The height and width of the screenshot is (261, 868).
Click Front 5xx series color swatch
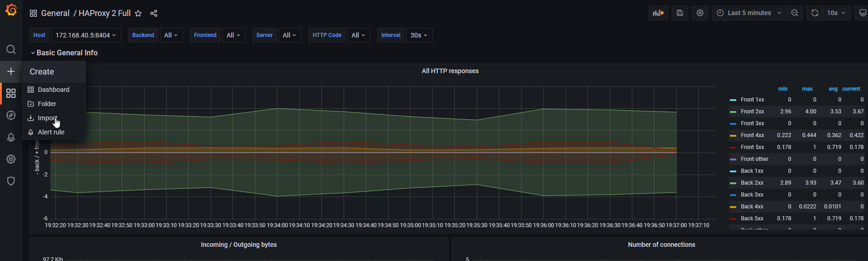pyautogui.click(x=733, y=147)
